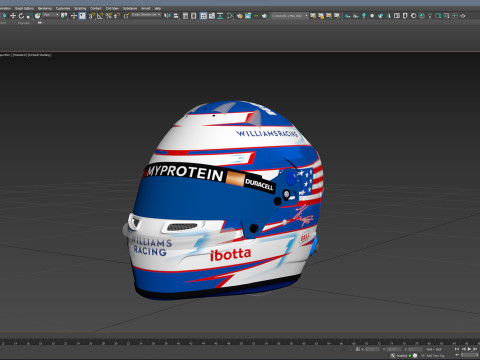
Task: Open the Material Editor
Action: 230,16
